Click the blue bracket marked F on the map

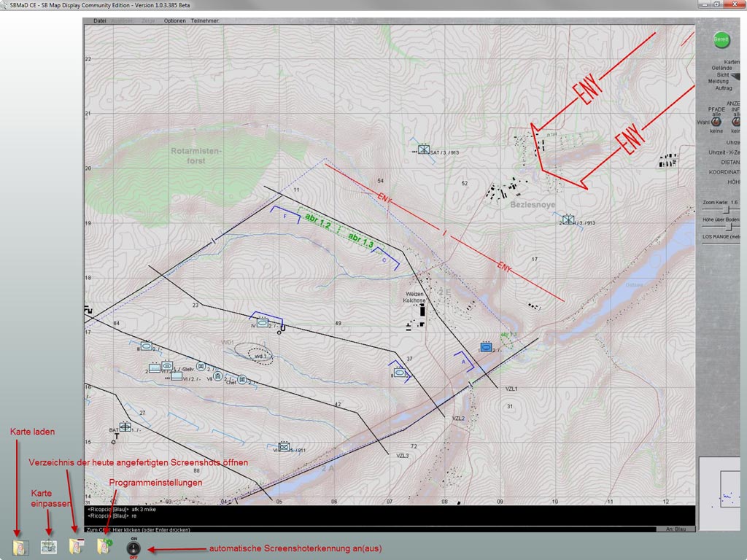coord(285,215)
